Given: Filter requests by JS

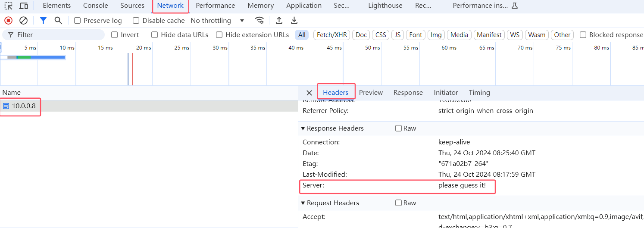Looking at the screenshot, I should 397,35.
